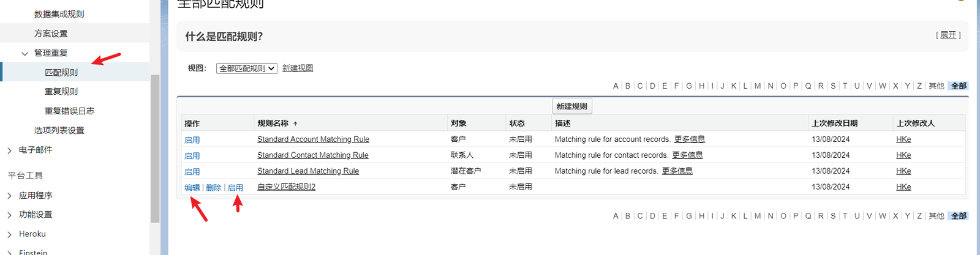Click 编辑 for 自定义匹配规则2
Image resolution: width=980 pixels, height=255 pixels.
(192, 188)
